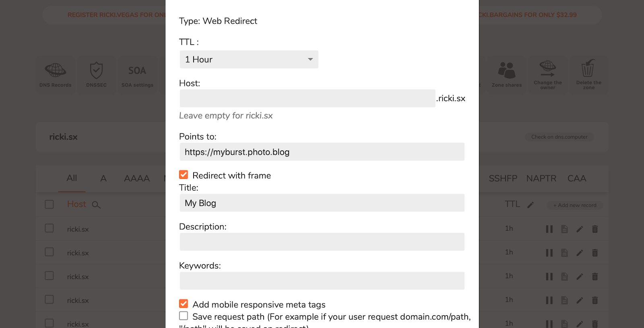Open Zone shares people icon

pos(506,71)
